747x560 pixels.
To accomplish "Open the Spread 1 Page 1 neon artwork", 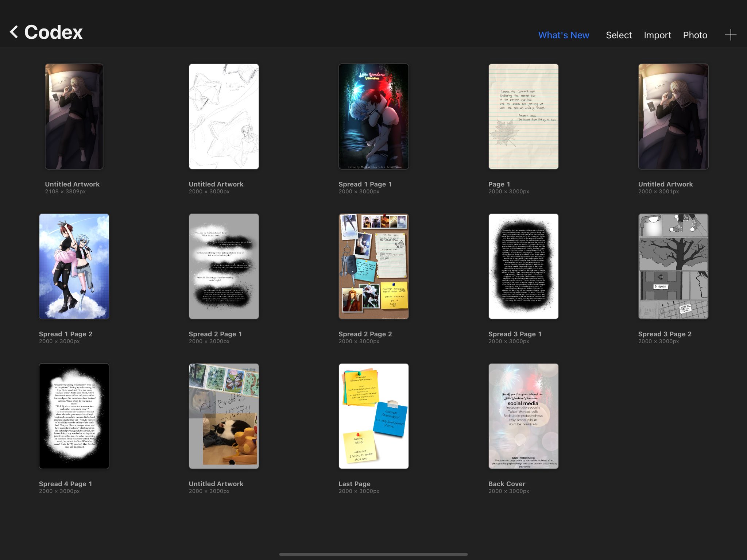I will (373, 117).
